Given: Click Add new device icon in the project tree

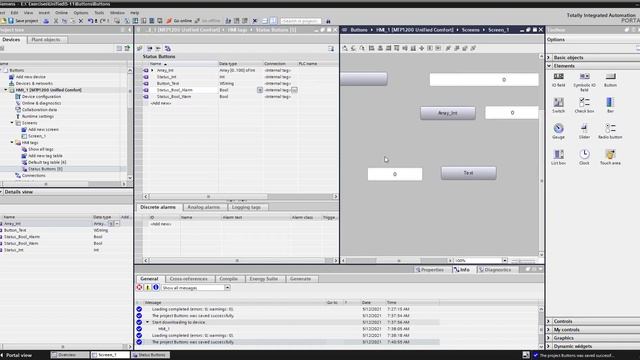Looking at the screenshot, I should click(11, 77).
